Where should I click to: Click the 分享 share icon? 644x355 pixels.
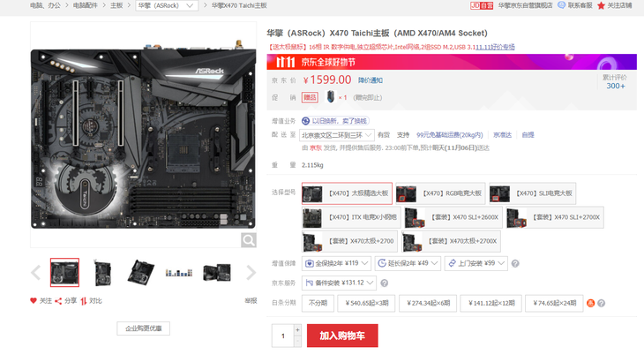(x=58, y=301)
